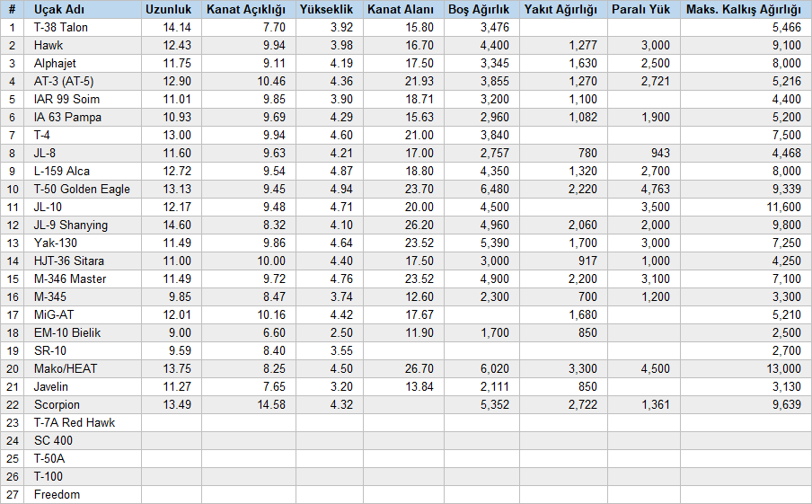Click the Uzunluk column header

pos(172,9)
